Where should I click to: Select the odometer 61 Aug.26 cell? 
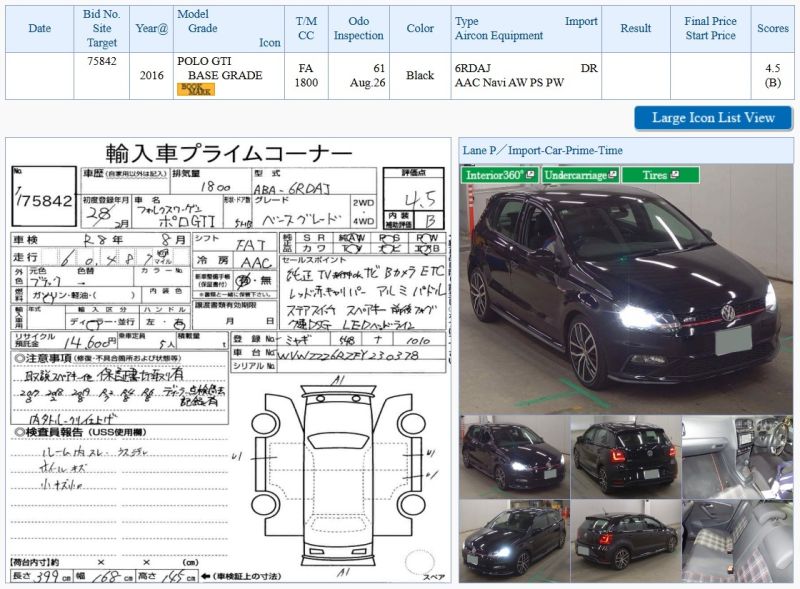pos(359,76)
